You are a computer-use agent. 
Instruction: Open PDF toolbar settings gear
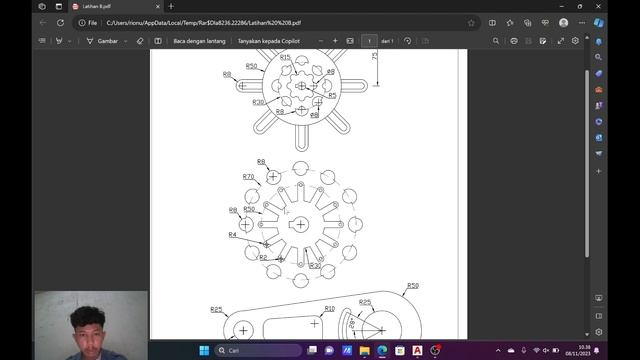click(575, 40)
